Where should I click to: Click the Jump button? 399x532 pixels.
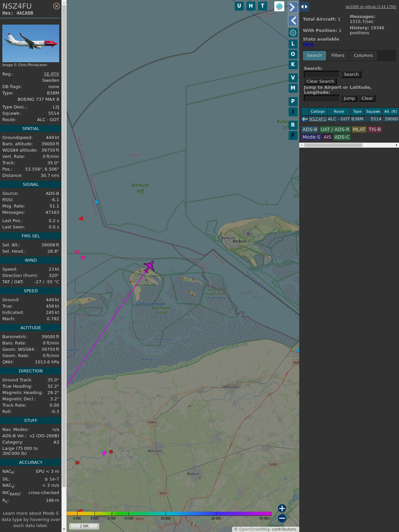click(x=349, y=98)
